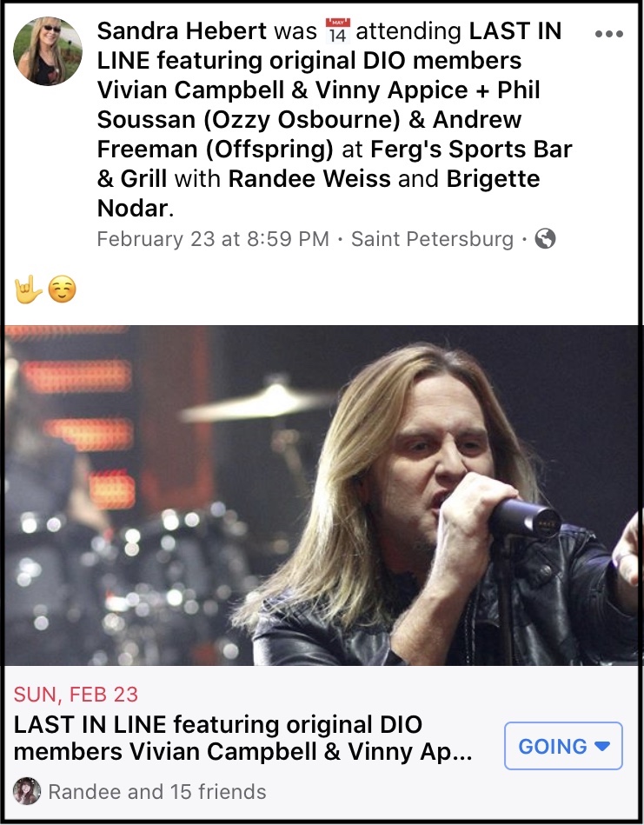Click the public globe privacy icon

coord(545,238)
